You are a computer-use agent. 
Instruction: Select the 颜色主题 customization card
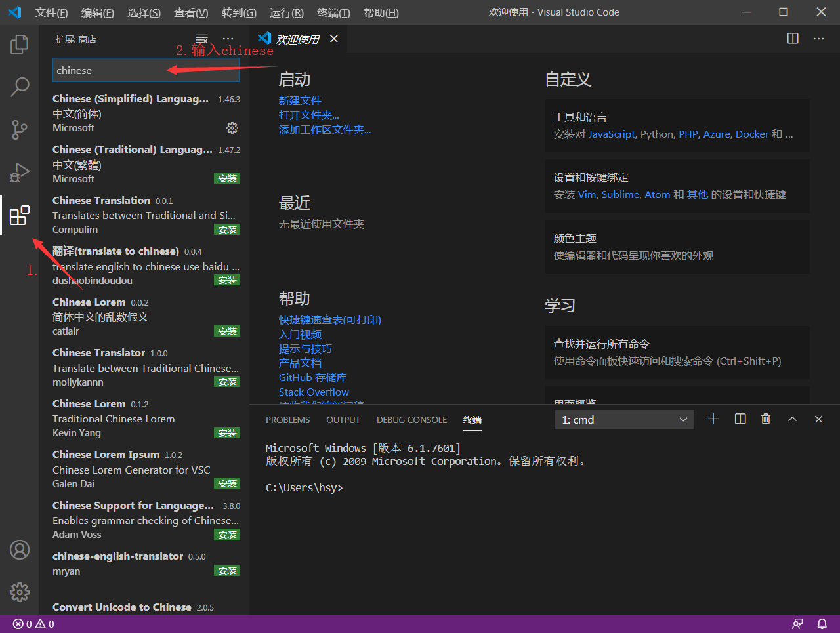(677, 247)
